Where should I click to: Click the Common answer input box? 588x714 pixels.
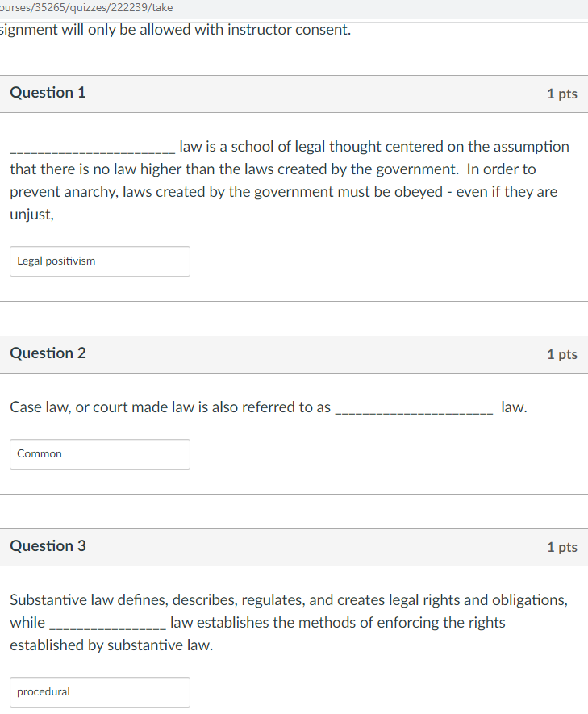[99, 454]
